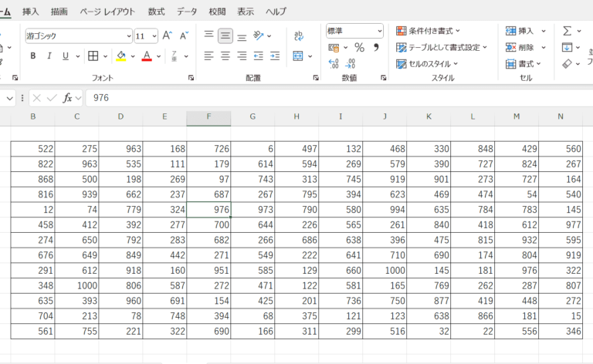Click the borders icon
This screenshot has height=364, width=593.
point(93,56)
